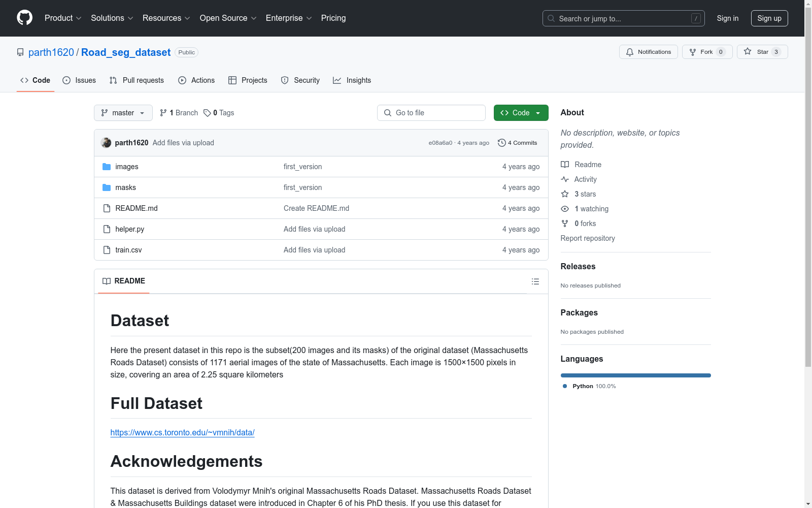Open the 4 Commits history link
Viewport: 812px width, 508px height.
518,143
